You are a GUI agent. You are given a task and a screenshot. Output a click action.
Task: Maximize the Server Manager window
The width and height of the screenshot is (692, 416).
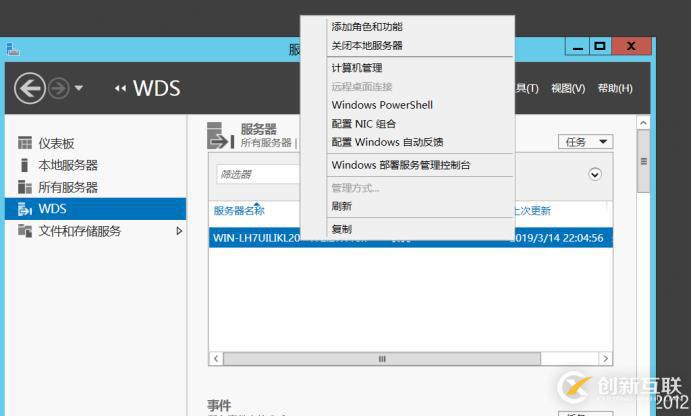coord(600,46)
